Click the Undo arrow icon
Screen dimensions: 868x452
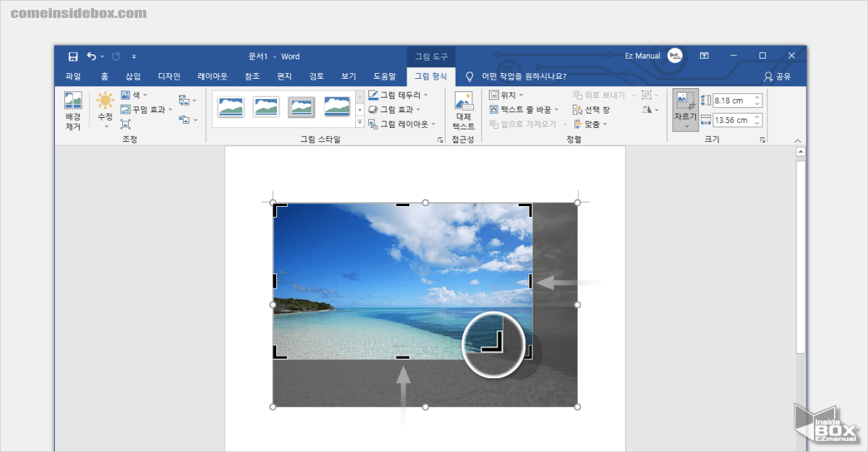(x=91, y=56)
